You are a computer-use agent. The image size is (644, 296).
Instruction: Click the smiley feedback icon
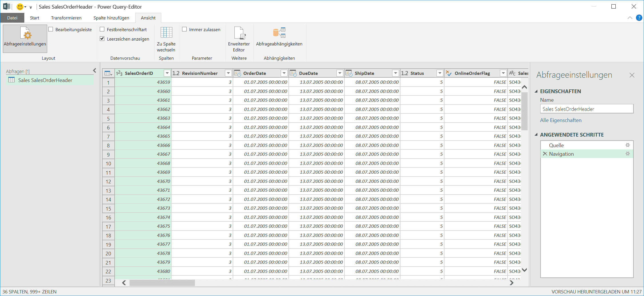click(x=20, y=7)
